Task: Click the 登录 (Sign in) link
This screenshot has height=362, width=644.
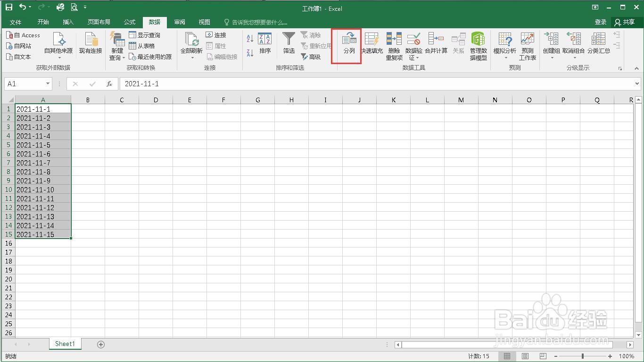Action: (x=601, y=22)
